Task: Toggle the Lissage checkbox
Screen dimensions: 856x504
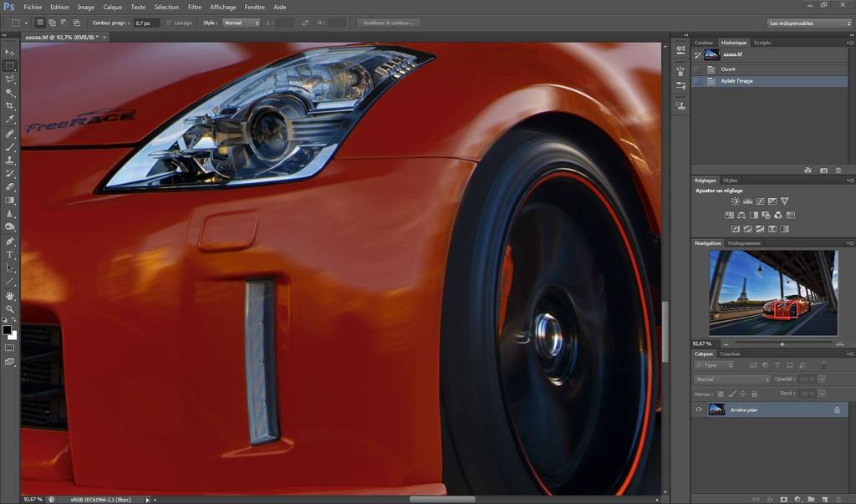Action: 170,23
